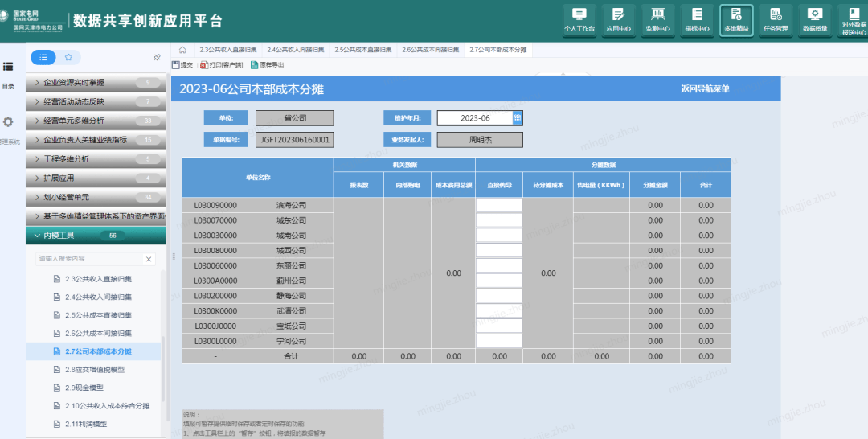Click the 目录 list icon in left rail
This screenshot has width=868, height=439.
point(8,67)
